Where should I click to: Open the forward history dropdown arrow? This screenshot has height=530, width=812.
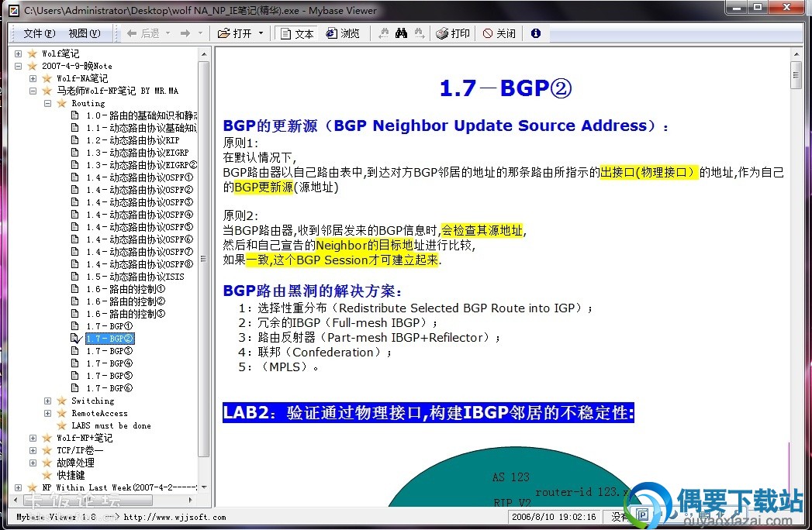[x=200, y=33]
